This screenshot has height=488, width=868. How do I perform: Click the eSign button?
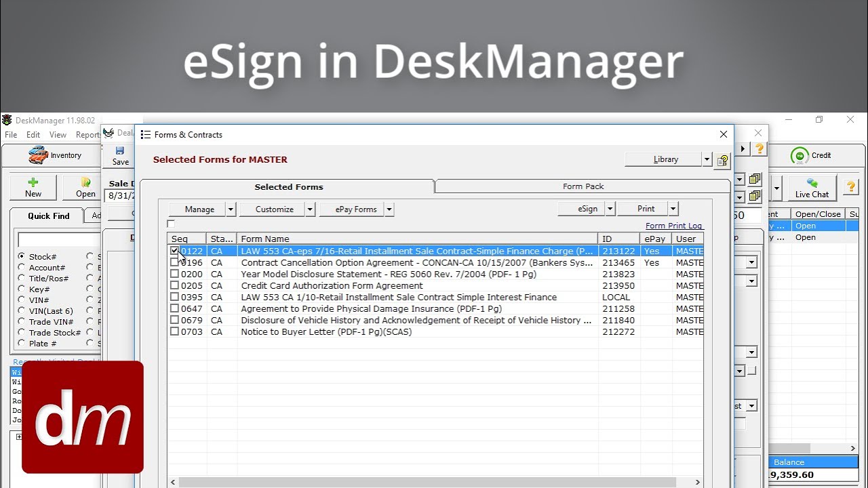[582, 209]
